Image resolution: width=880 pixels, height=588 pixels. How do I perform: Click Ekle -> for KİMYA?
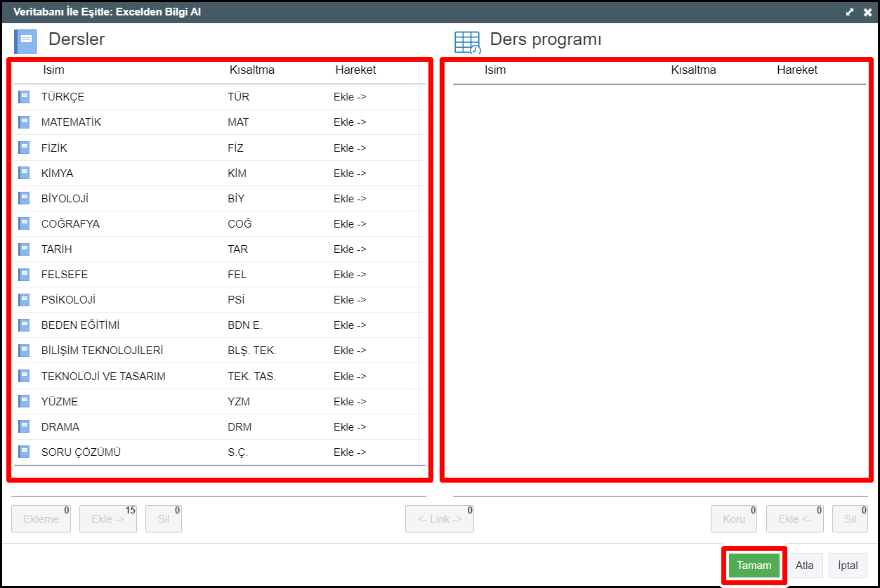point(350,173)
